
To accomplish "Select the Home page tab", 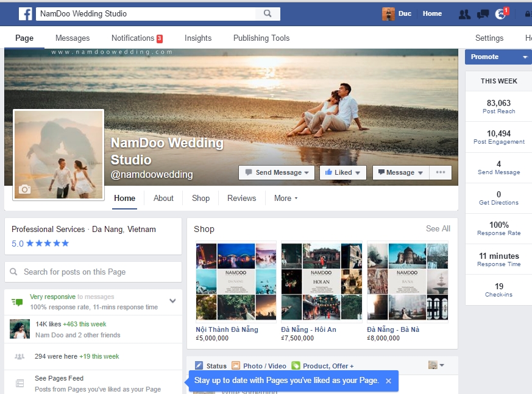I will pyautogui.click(x=124, y=198).
